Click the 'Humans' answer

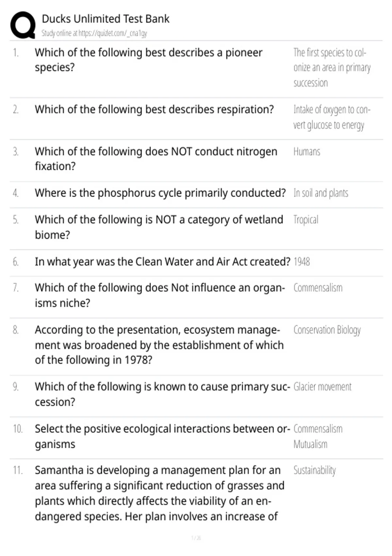tap(307, 151)
